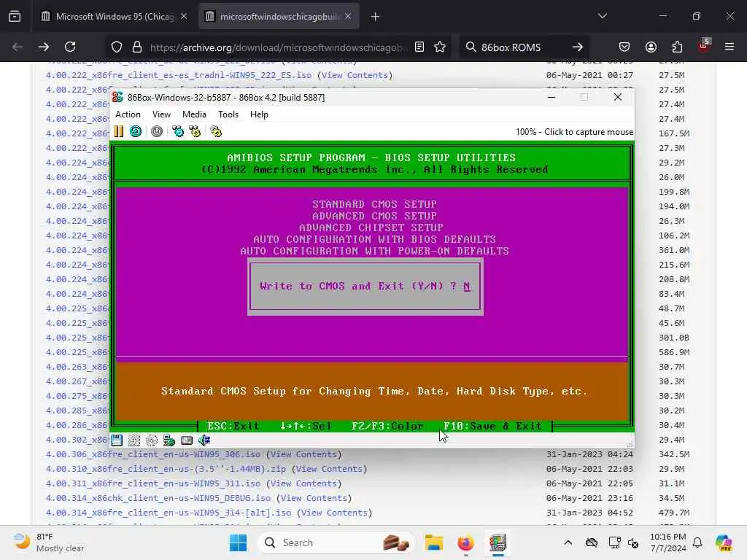Click the site security padlock icon
Viewport: 747px width, 560px height.
[137, 47]
